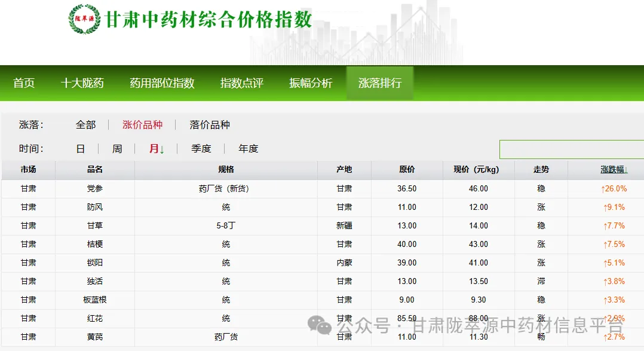644x351 pixels.
Task: Click current price 46.00
Action: (x=479, y=188)
